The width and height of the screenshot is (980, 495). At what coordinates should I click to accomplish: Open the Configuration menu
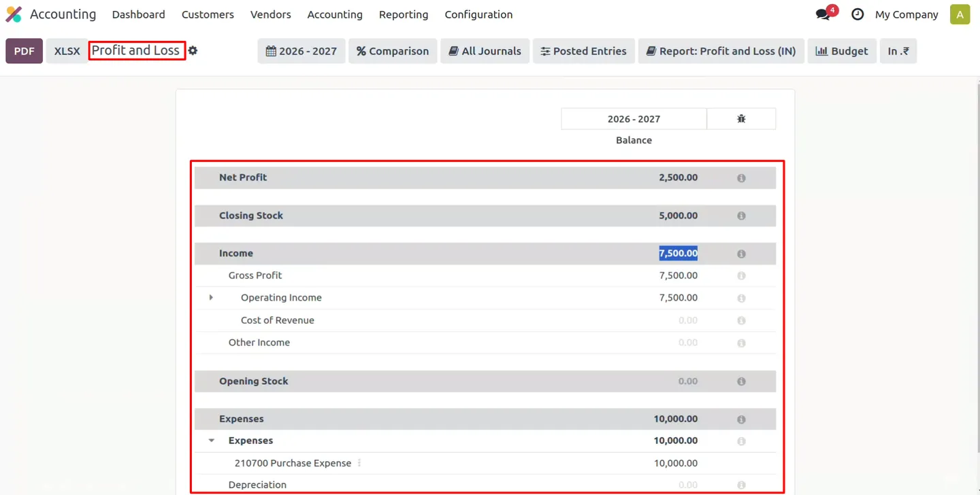click(478, 14)
